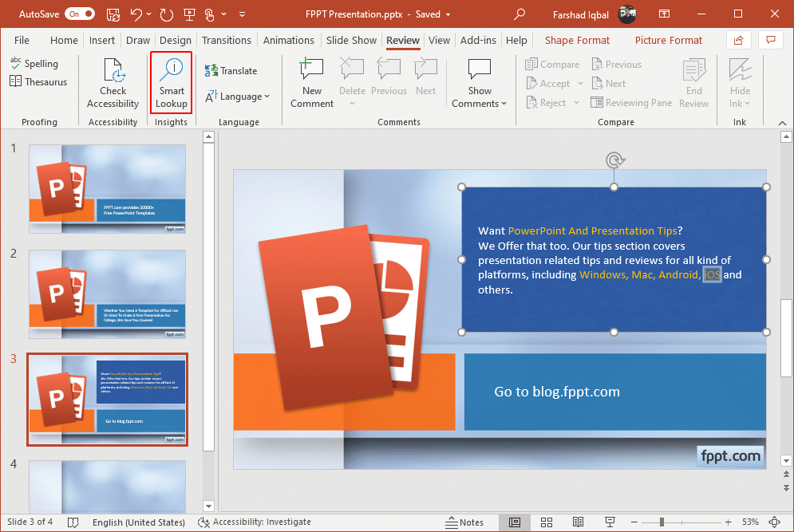
Task: Add a New Comment
Action: coord(311,84)
